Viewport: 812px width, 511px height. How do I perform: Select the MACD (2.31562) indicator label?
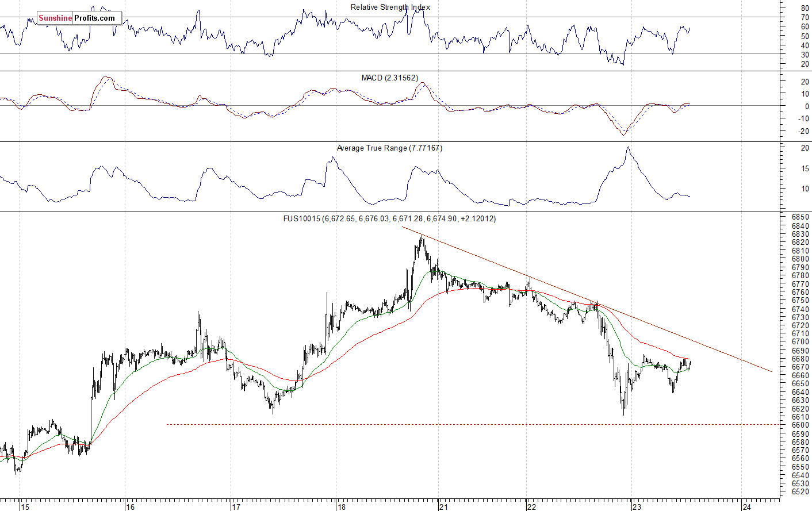point(389,78)
